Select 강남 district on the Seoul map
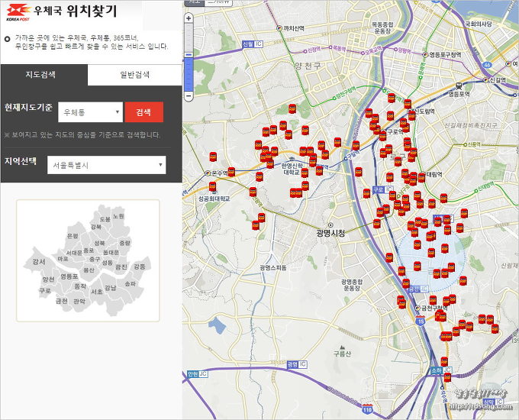Image resolution: width=519 pixels, height=420 pixels. 110,287
